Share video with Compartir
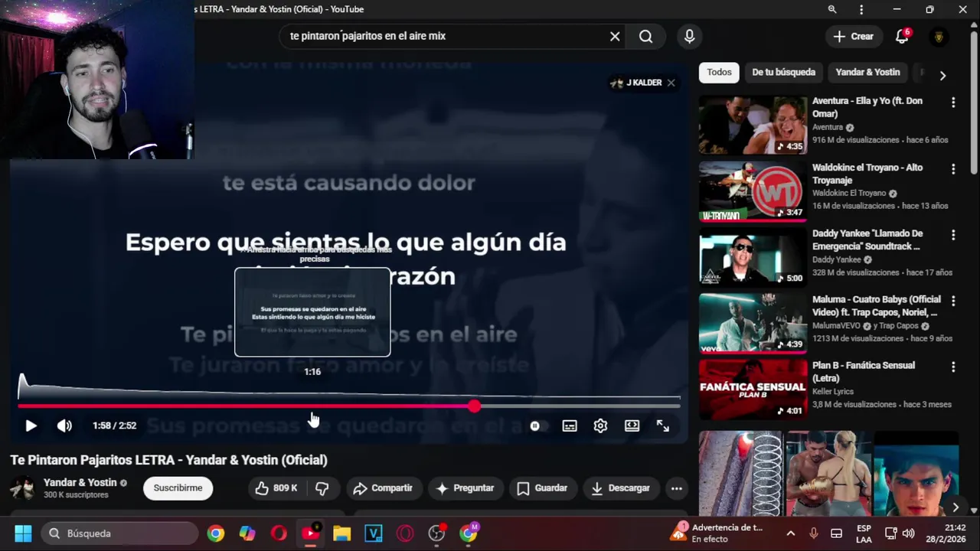 [383, 488]
